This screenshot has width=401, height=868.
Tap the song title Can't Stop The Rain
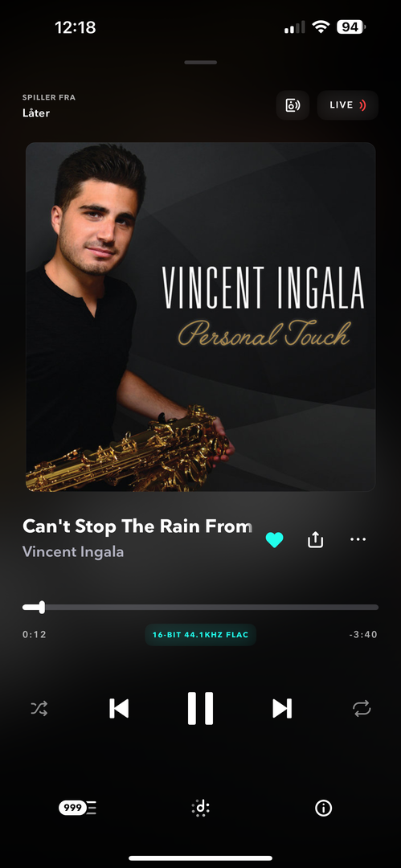click(x=137, y=526)
